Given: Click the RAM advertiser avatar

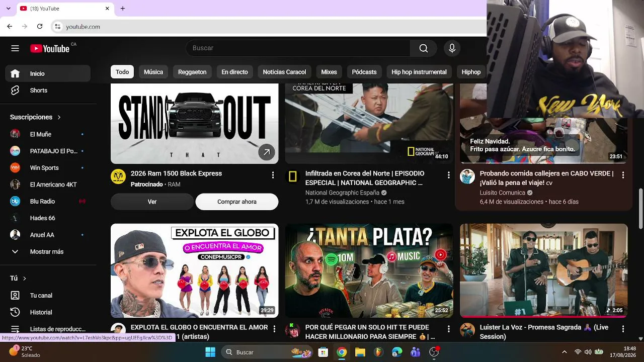Looking at the screenshot, I should (x=118, y=176).
